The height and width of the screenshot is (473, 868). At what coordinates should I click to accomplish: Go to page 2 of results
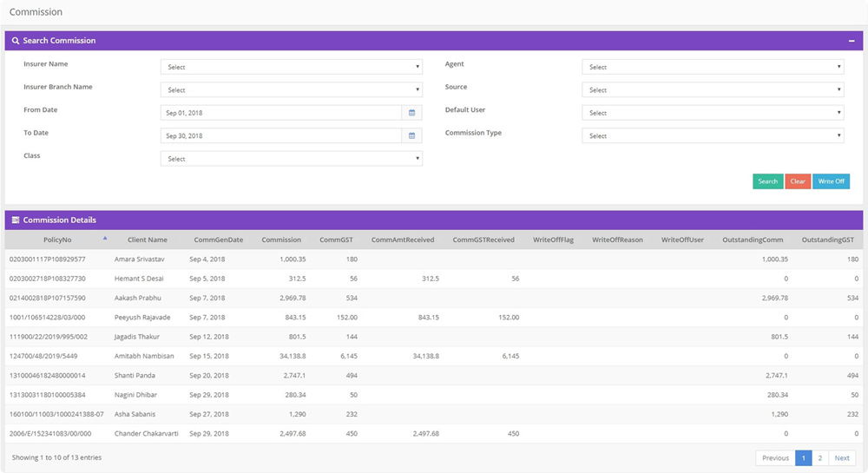[820, 457]
